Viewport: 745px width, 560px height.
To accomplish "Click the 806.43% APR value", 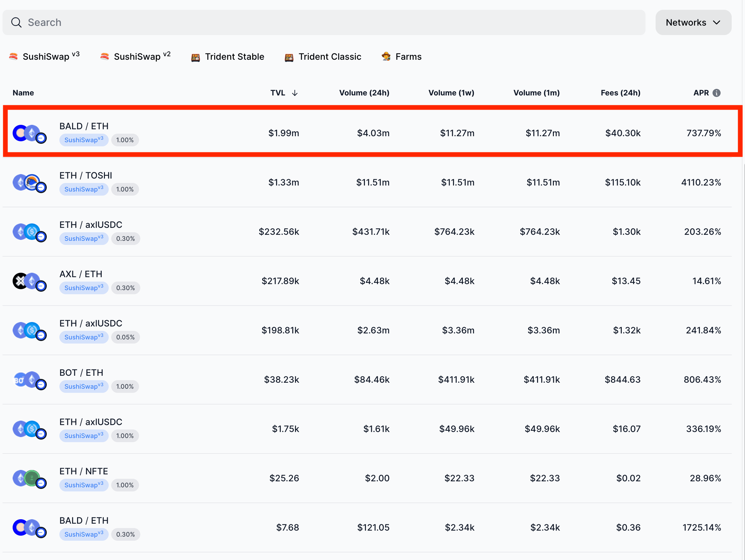I will (702, 380).
